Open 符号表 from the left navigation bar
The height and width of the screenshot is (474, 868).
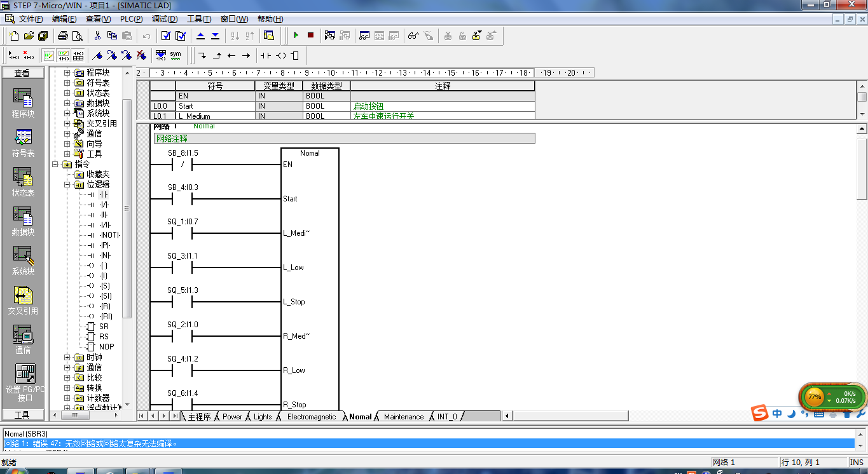pos(23,143)
